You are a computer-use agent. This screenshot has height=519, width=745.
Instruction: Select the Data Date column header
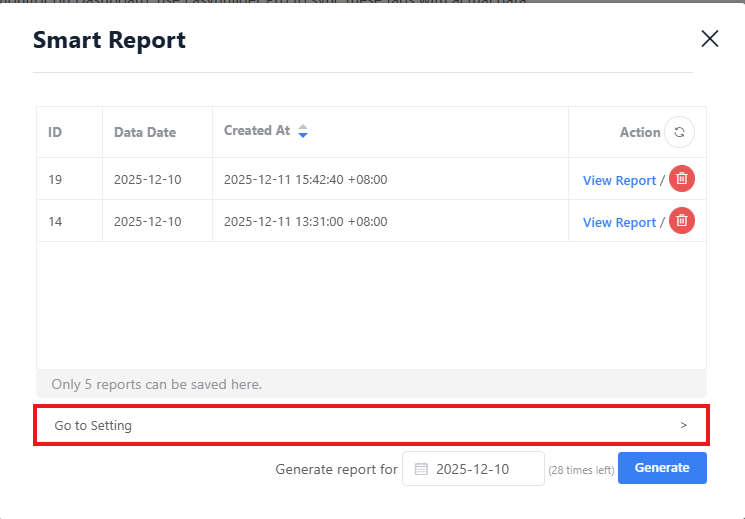145,132
